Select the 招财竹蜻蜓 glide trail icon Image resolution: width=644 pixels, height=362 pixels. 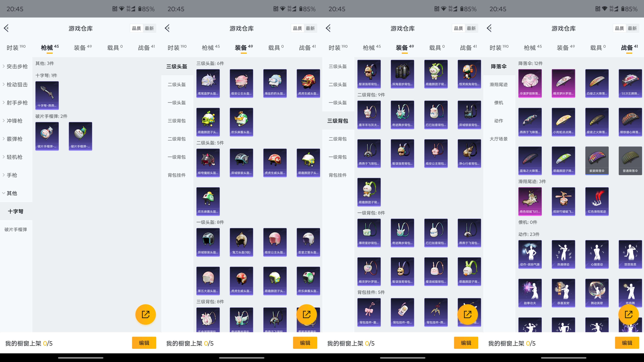(563, 202)
